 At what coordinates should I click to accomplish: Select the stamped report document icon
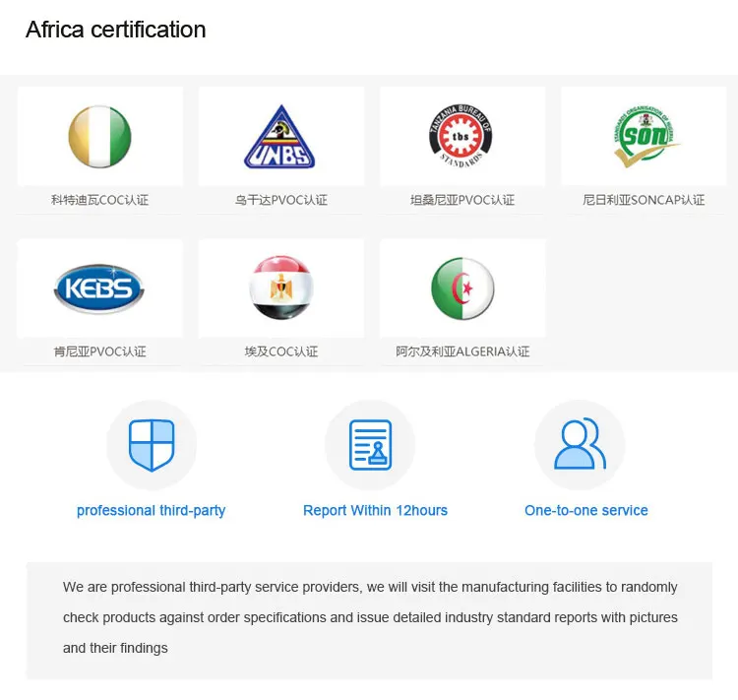tap(370, 445)
